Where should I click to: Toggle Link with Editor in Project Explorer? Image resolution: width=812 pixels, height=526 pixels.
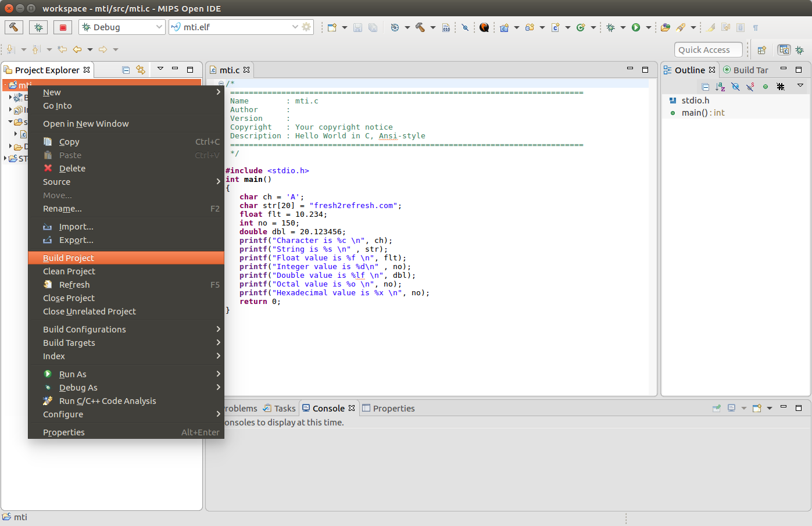coord(140,70)
